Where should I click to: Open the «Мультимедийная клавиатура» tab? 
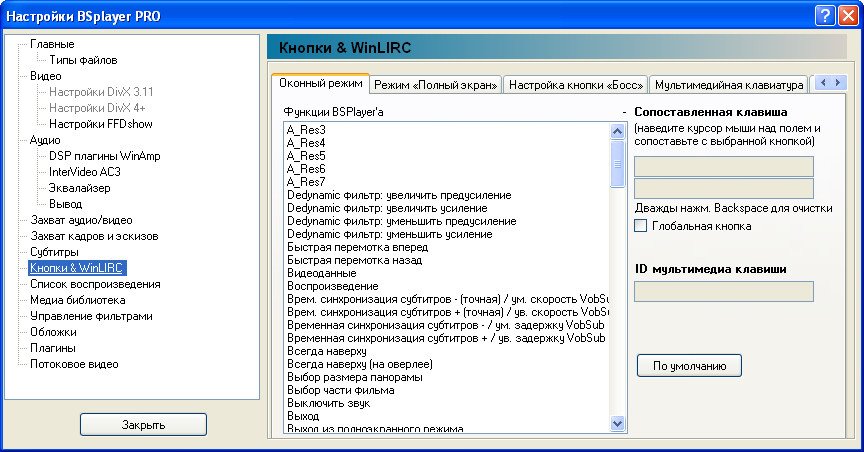pyautogui.click(x=728, y=85)
